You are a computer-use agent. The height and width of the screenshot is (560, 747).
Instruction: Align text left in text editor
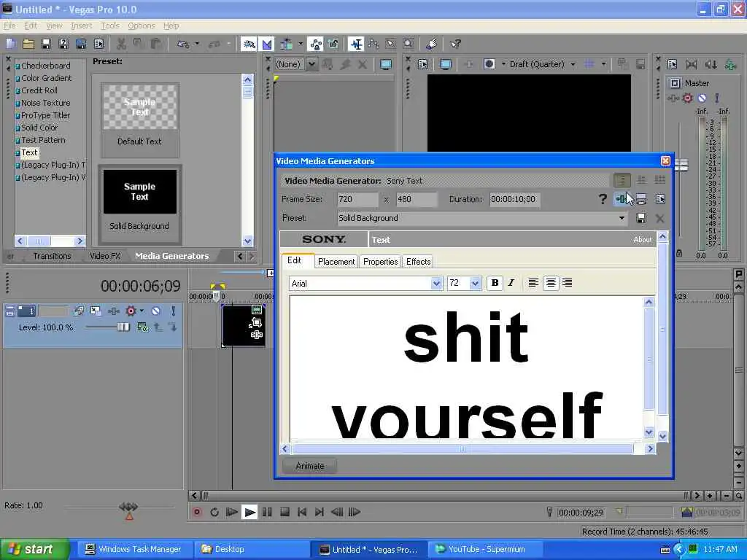[x=533, y=283]
